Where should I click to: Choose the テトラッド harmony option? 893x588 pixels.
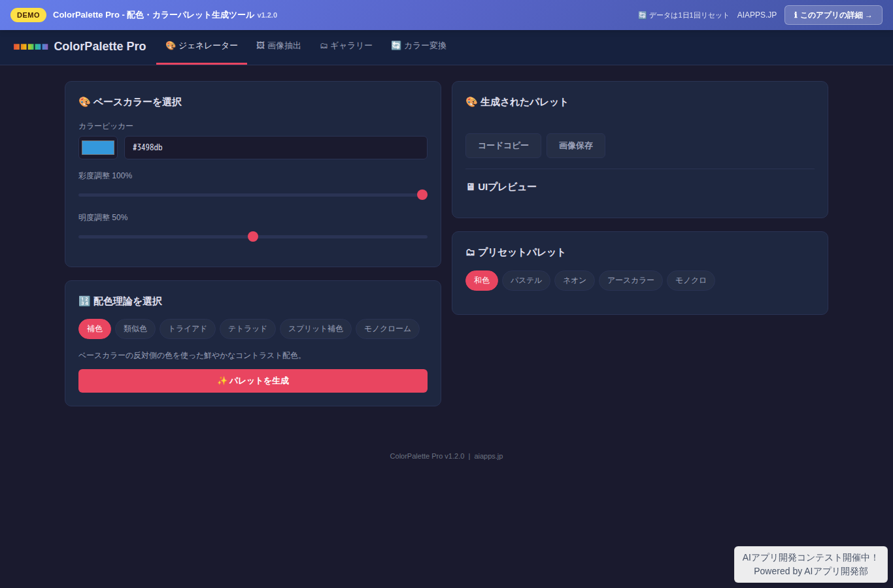tap(248, 329)
